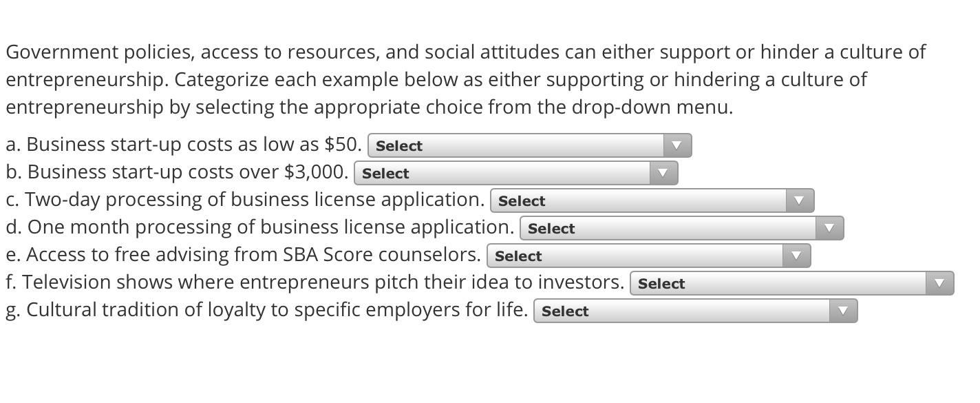The height and width of the screenshot is (403, 980).
Task: Open the dropdown for start-up costs over $3,000
Action: pyautogui.click(x=516, y=172)
